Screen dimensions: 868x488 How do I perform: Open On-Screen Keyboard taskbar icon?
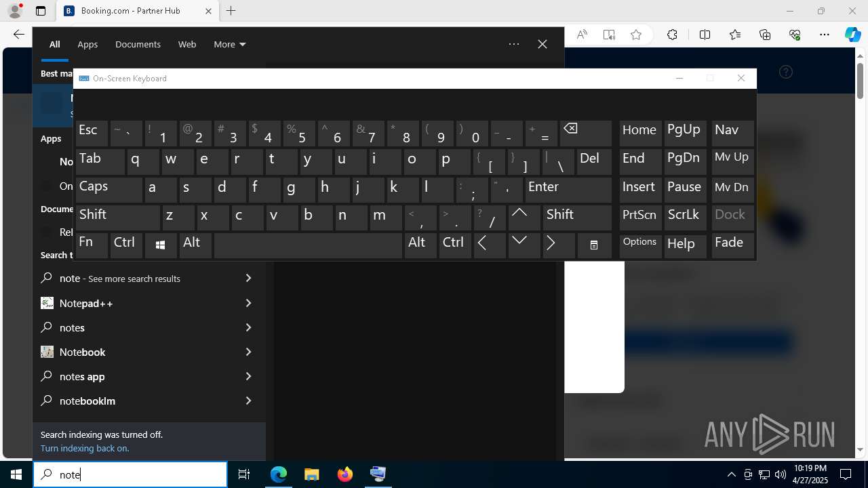[378, 474]
